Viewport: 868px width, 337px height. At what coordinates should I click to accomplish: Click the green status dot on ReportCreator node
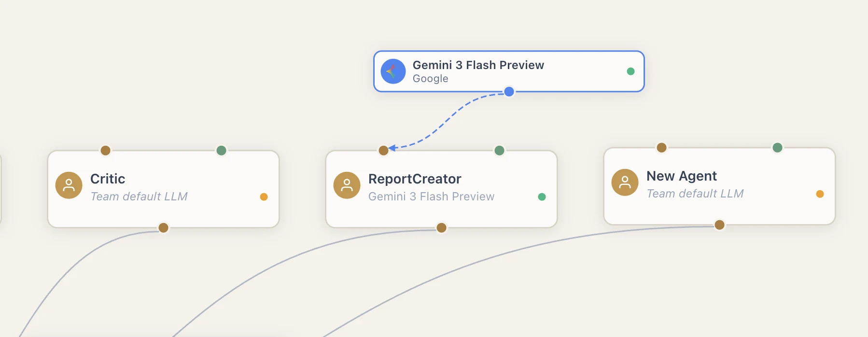542,197
